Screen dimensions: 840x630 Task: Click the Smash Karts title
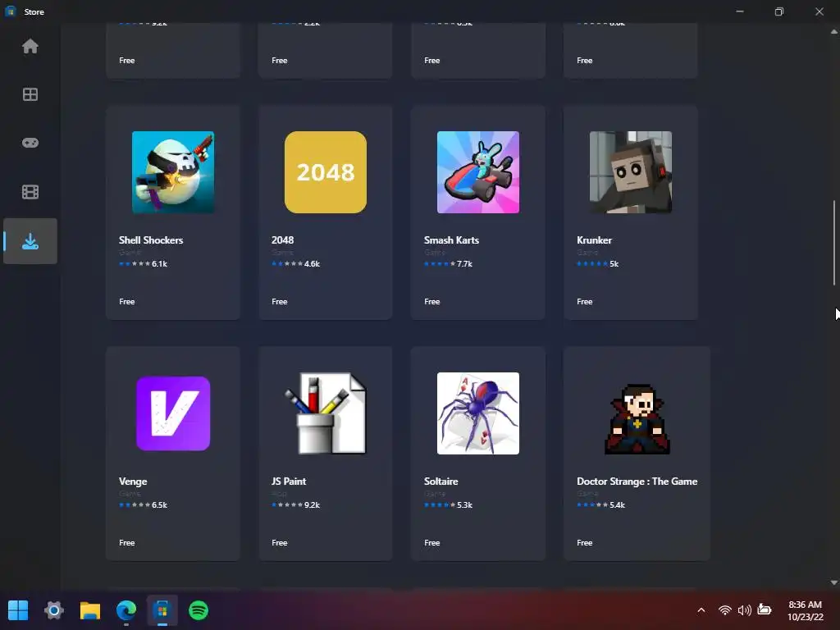tap(452, 240)
